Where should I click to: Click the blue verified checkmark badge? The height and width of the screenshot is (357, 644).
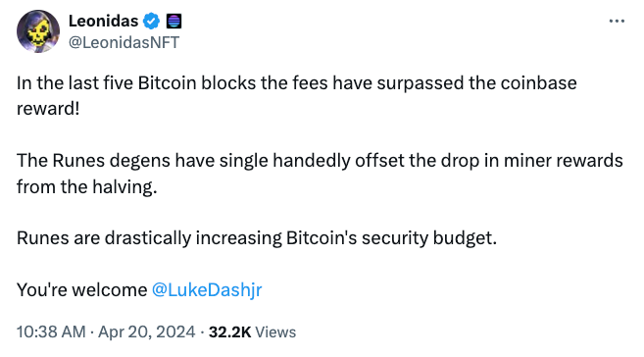click(151, 21)
